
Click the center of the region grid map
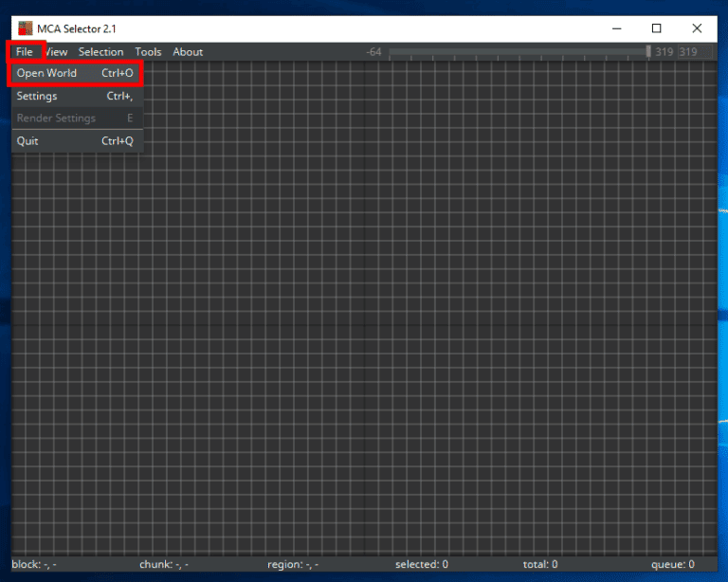(x=364, y=308)
